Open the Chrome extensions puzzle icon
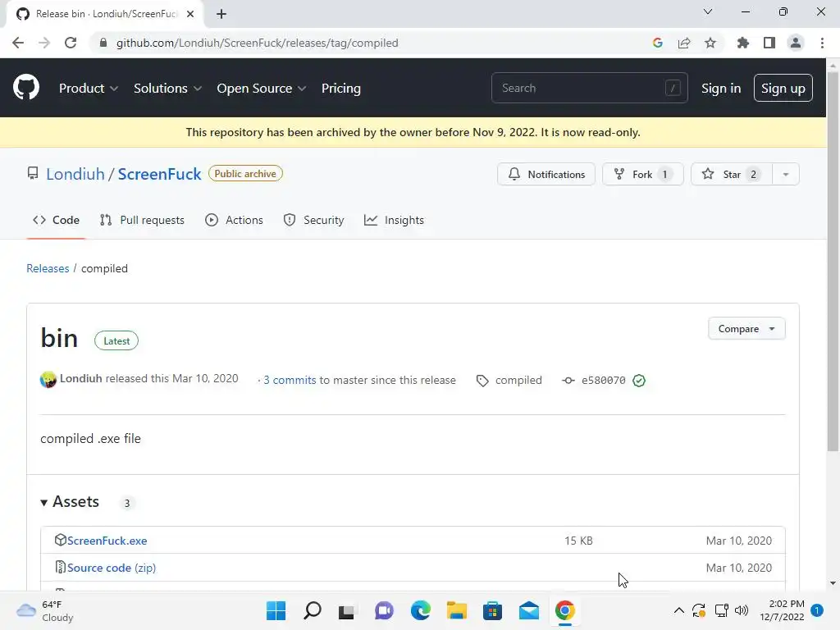The width and height of the screenshot is (840, 630). coord(743,43)
